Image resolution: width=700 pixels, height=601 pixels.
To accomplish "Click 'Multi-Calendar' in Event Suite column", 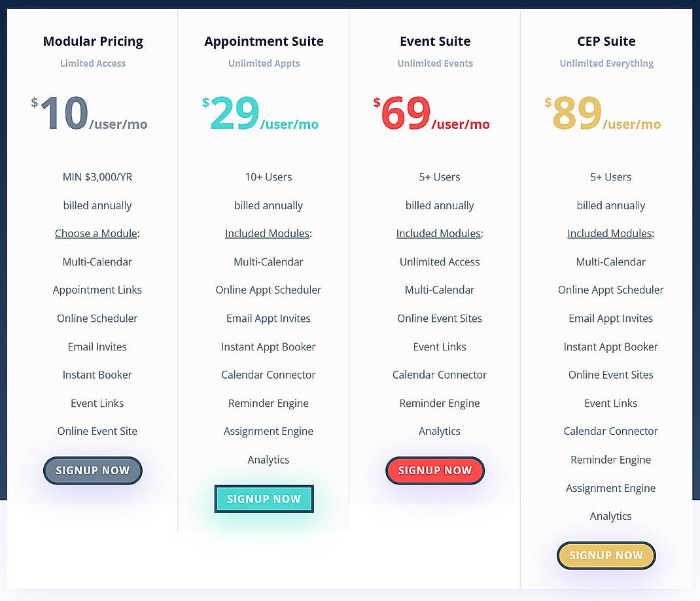I will coord(439,290).
